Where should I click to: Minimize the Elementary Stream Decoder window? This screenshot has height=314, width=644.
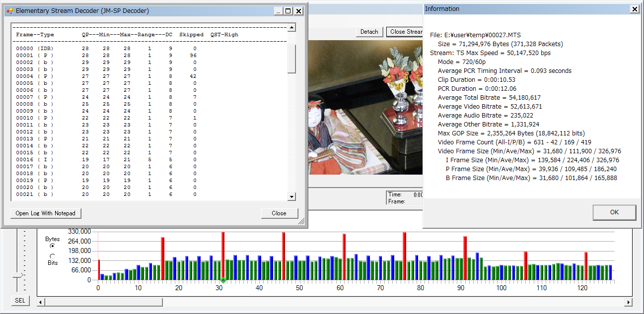point(279,11)
